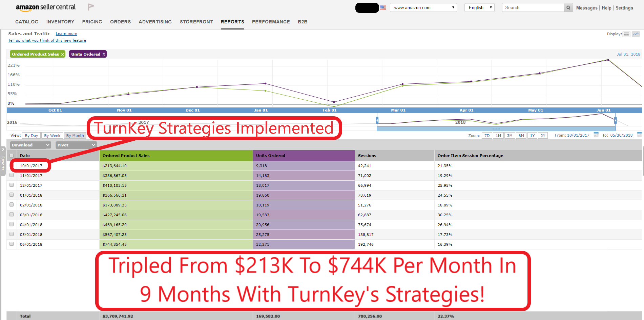Set chart zoom to 6M
Viewport: 644px width, 320px height.
[x=521, y=136]
